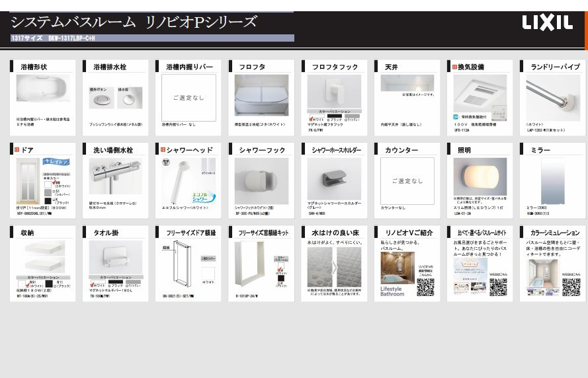588x378 pixels.
Task: Click the キレイドア badge
Action: point(56,161)
